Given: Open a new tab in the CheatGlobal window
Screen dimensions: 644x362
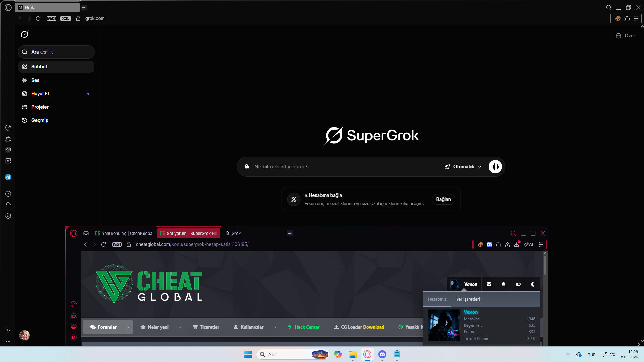Looking at the screenshot, I should (290, 234).
